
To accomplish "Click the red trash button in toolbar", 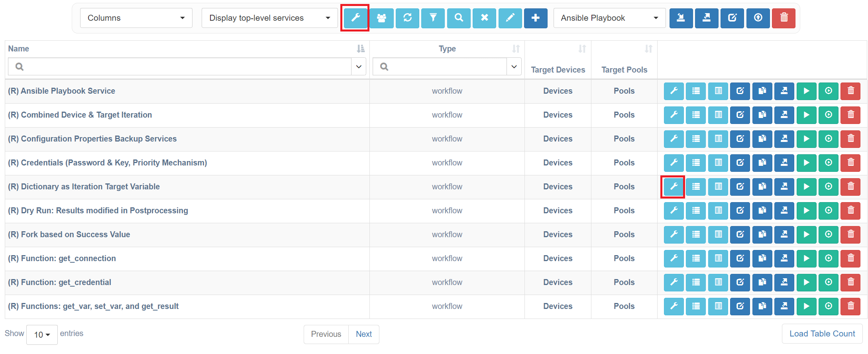I will pyautogui.click(x=784, y=18).
